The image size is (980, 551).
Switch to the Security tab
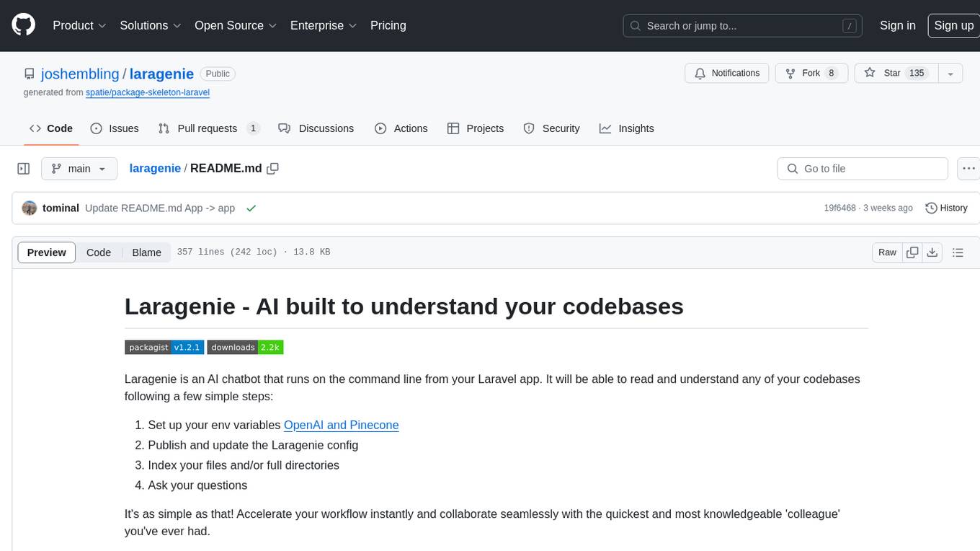[x=551, y=128]
